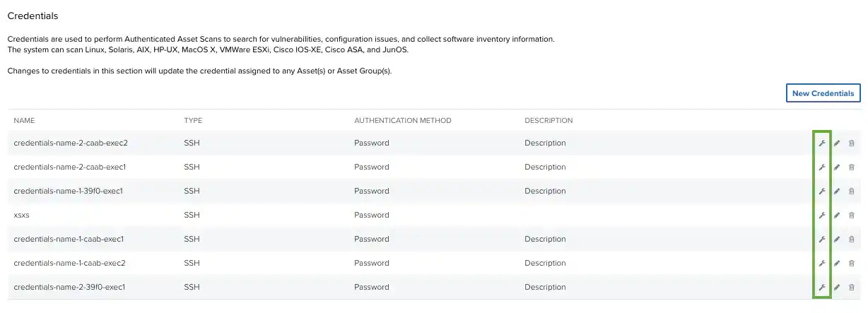Delete credentials-name-2-caab-exec2 using trash icon
Viewport: 868px width, 313px height.
pos(851,143)
